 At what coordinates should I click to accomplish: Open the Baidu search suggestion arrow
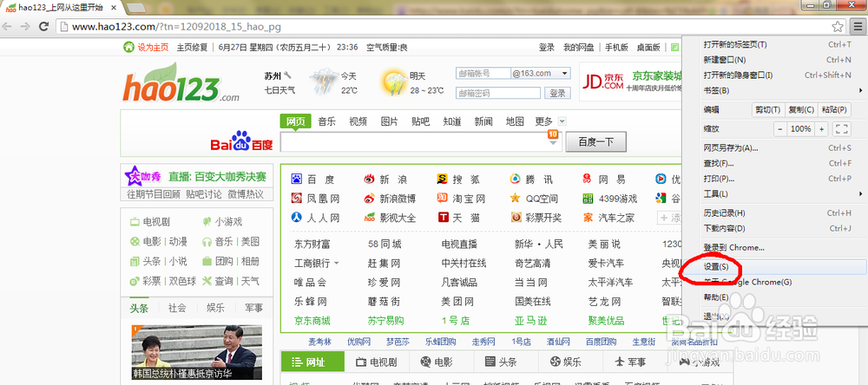point(553,143)
